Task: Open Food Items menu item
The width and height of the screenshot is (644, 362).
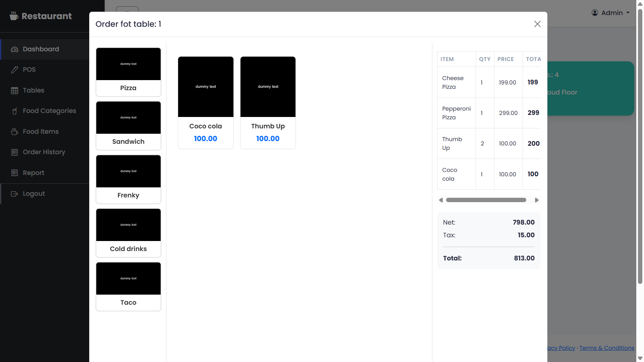Action: click(45, 131)
